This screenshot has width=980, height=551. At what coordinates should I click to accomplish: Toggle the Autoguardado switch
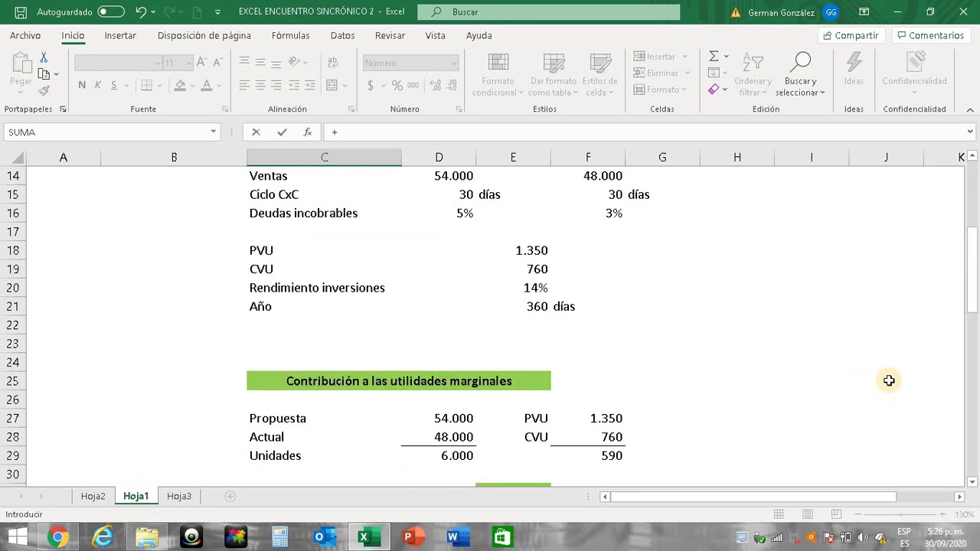[112, 12]
